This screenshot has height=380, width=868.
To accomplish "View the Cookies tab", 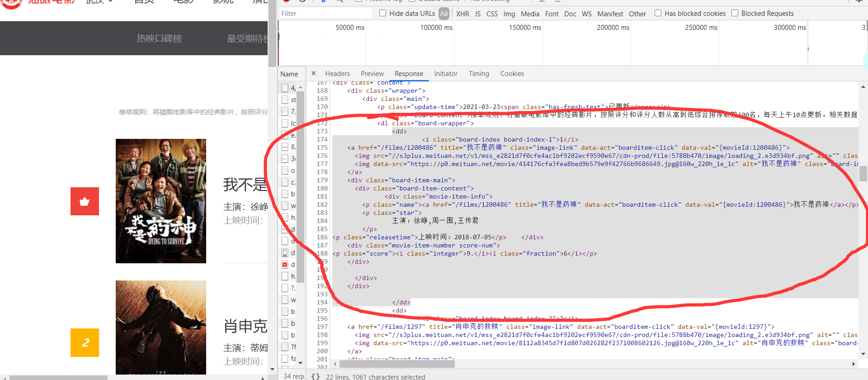I will click(512, 73).
